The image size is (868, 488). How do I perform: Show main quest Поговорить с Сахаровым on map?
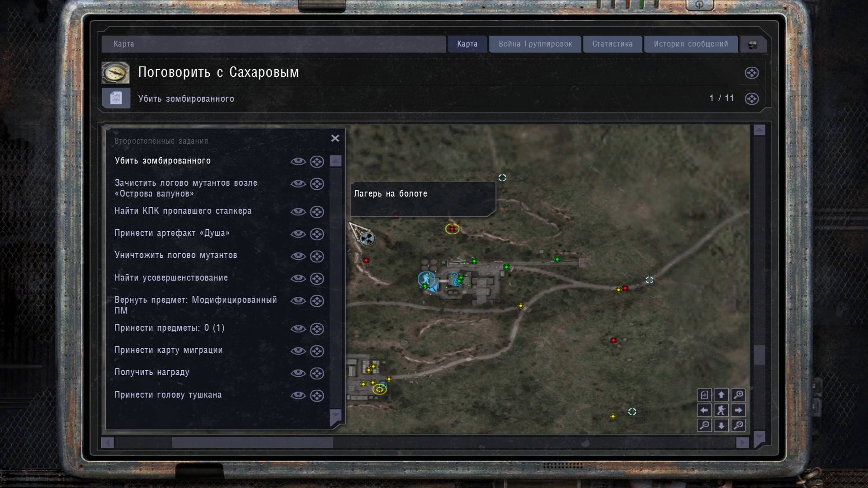coord(751,73)
